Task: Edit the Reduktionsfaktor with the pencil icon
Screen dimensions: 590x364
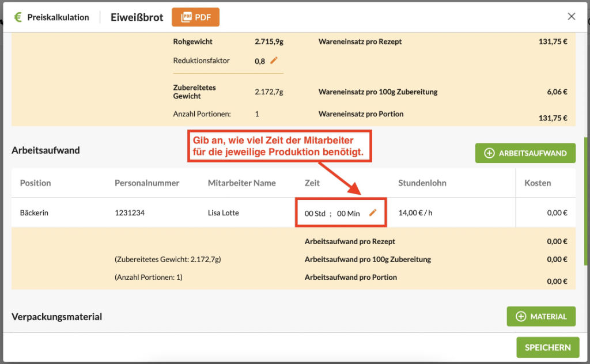Action: [x=274, y=60]
